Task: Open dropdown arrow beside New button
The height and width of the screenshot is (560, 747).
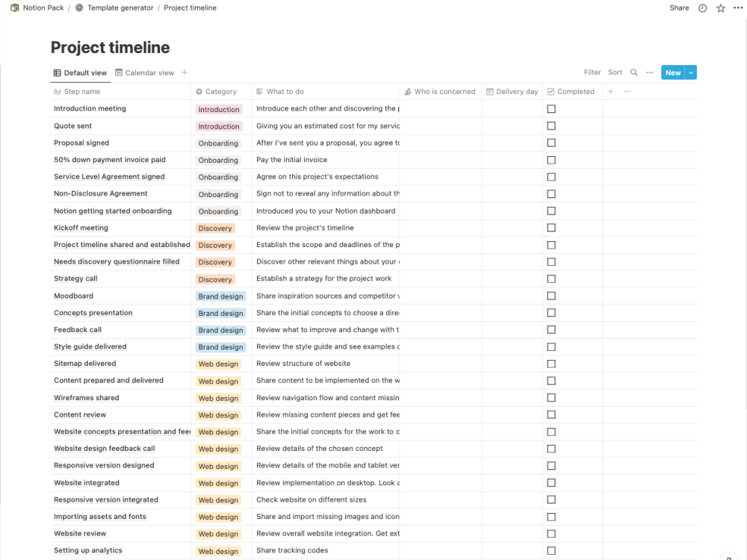Action: (691, 72)
